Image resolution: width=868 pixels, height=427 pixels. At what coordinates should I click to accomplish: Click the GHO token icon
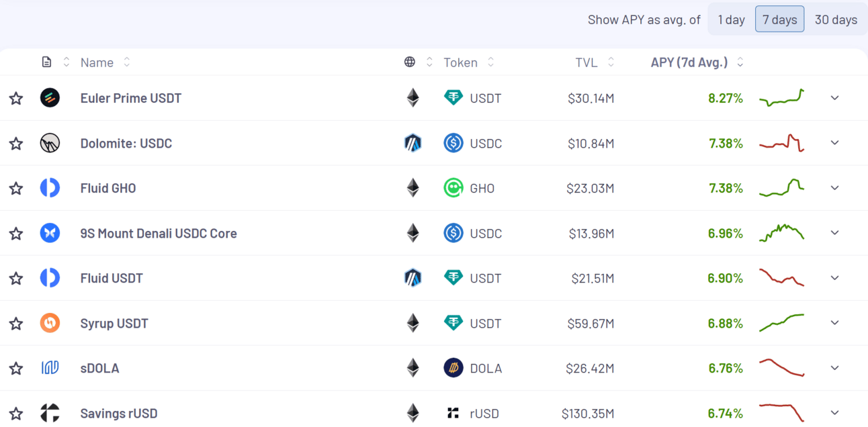(x=453, y=188)
